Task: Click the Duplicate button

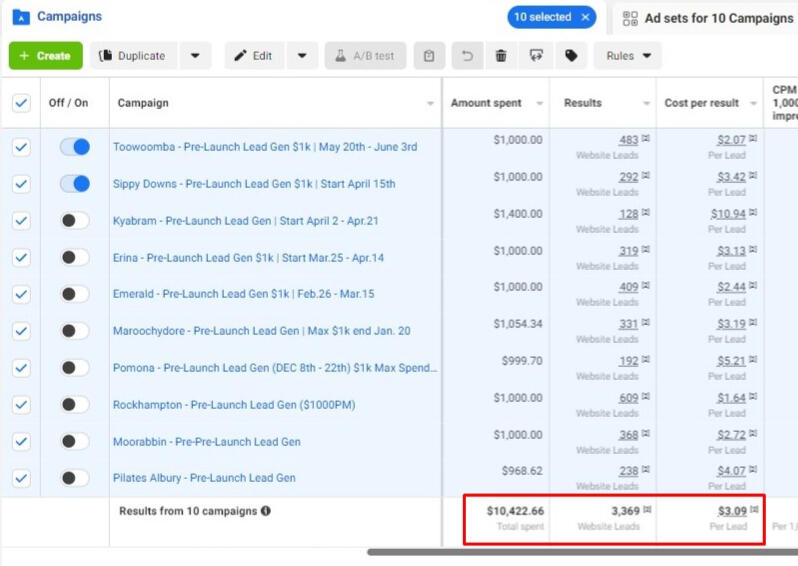Action: pos(134,55)
